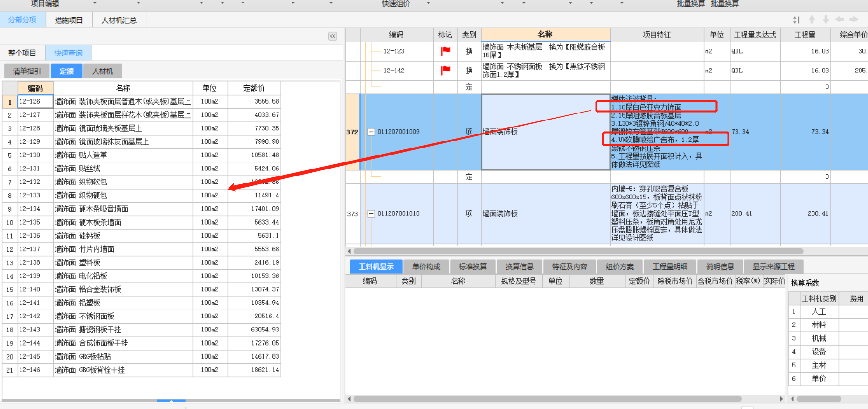The height and width of the screenshot is (409, 868).
Task: Switch to the 分部分项 tab
Action: [22, 20]
